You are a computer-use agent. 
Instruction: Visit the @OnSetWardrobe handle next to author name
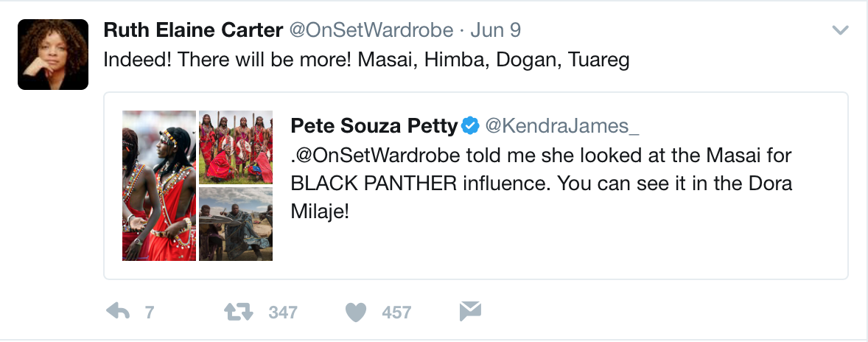coord(369,30)
